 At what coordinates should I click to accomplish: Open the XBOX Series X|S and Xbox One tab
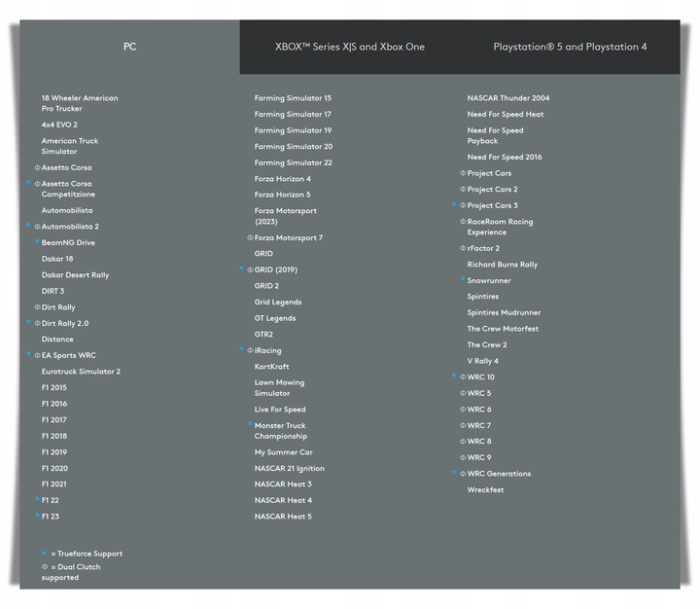pyautogui.click(x=349, y=47)
